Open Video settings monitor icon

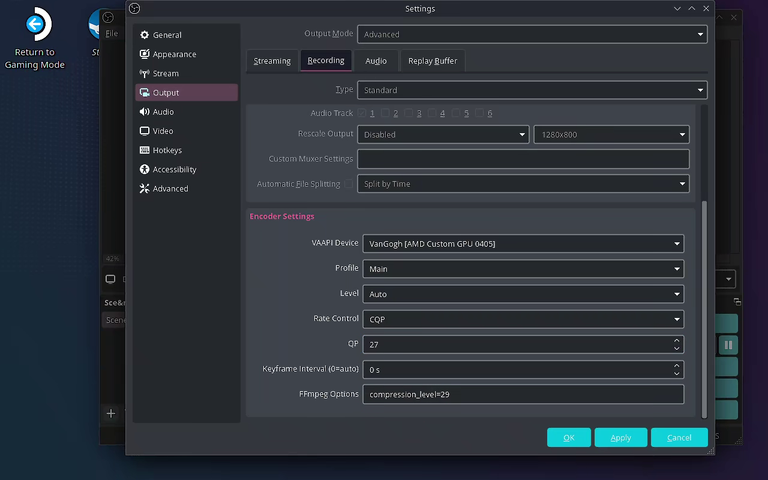coord(144,131)
